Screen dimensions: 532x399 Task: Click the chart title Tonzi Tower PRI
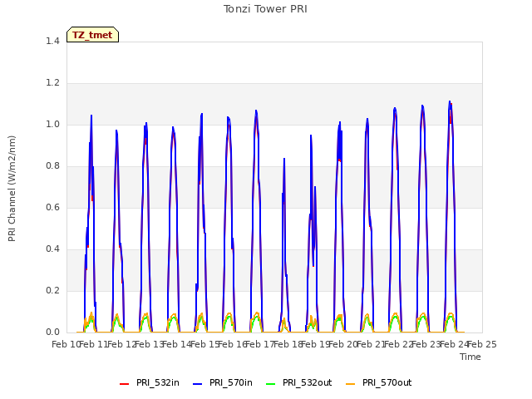(265, 9)
